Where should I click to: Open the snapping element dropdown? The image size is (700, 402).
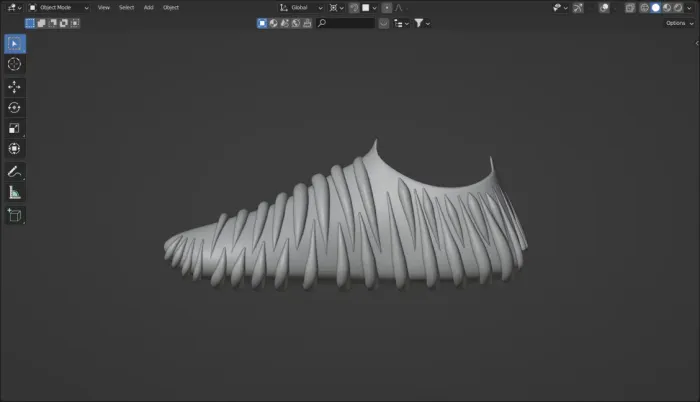pyautogui.click(x=370, y=8)
